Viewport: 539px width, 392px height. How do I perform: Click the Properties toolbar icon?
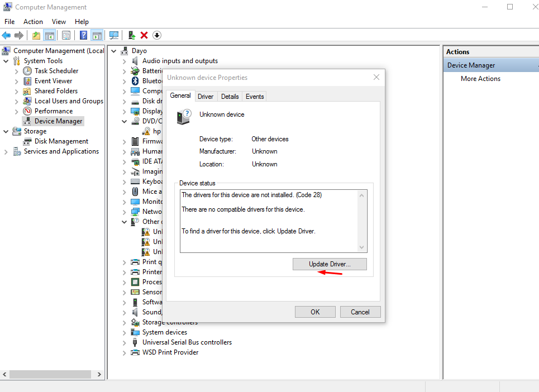66,35
